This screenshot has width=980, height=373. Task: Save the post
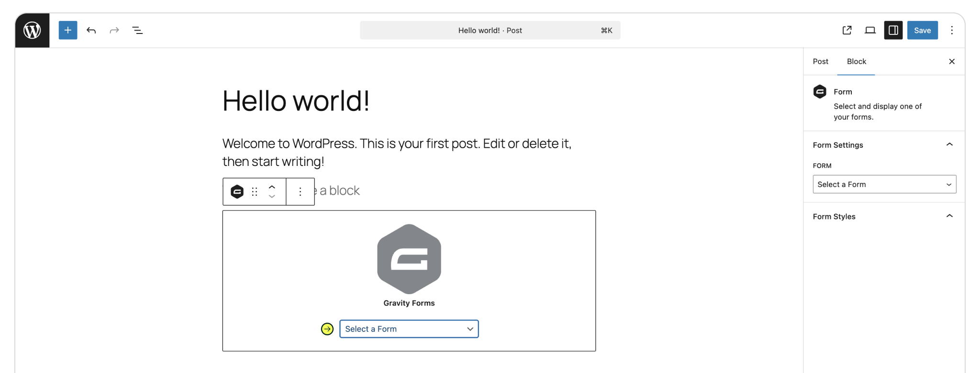[x=923, y=30]
